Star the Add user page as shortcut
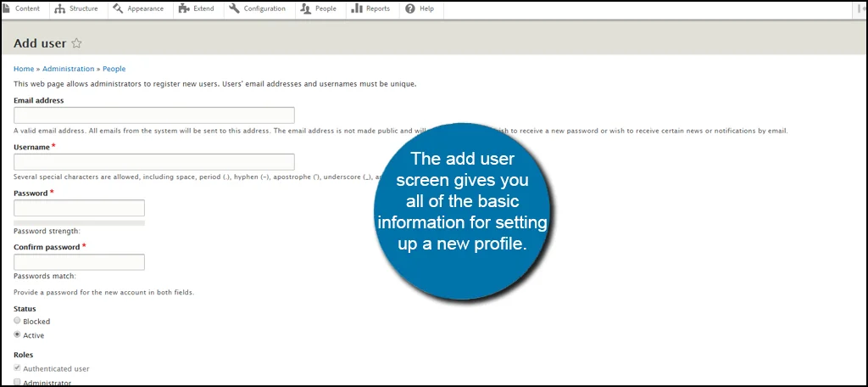Screen dimensions: 868x387 (77, 43)
